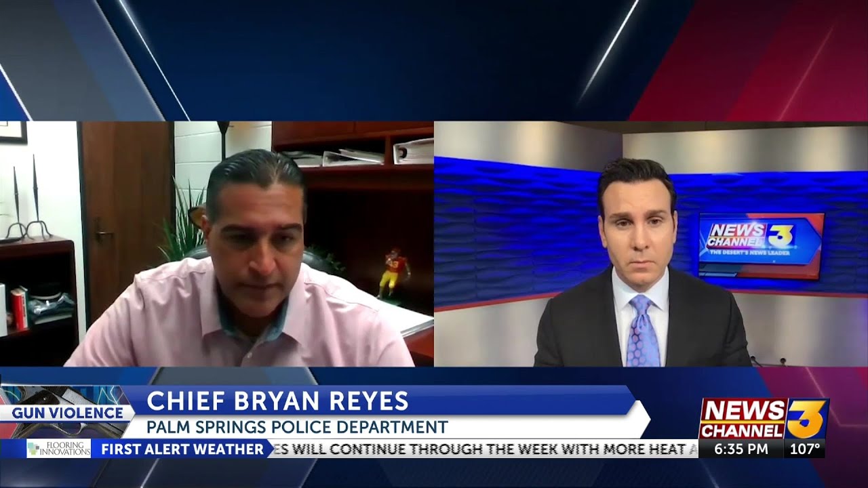
Task: Click the anchor's blue patterned tie
Action: click(643, 331)
